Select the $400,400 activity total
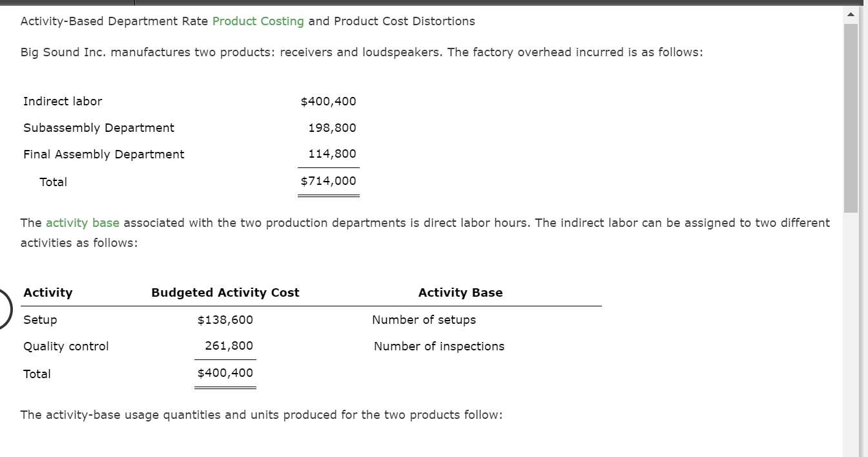The image size is (868, 457). [225, 372]
